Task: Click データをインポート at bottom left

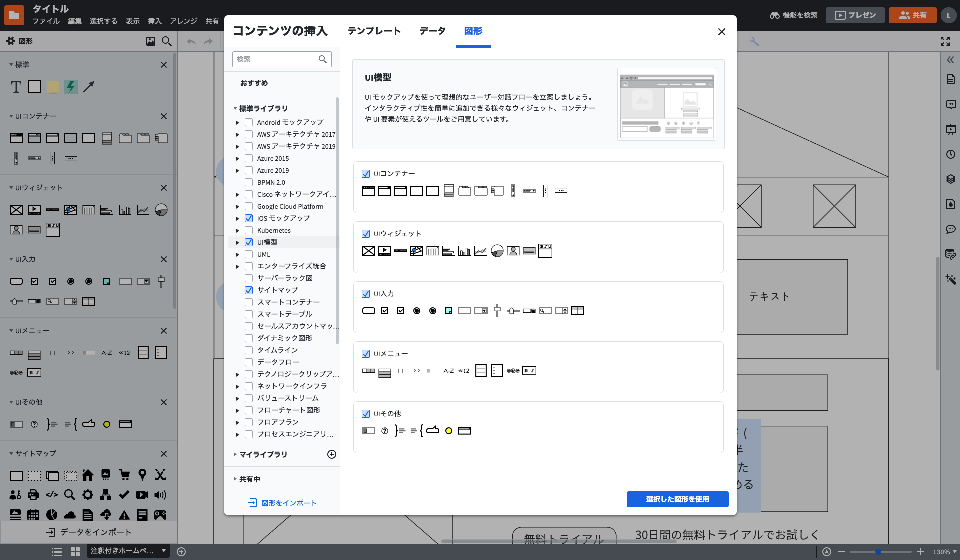Action: 89,532
